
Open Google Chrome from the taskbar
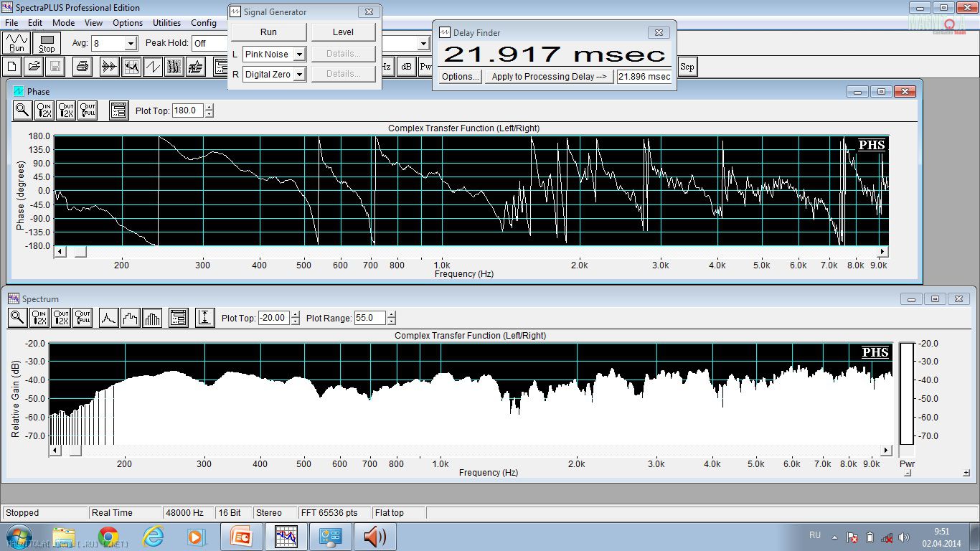(x=108, y=537)
